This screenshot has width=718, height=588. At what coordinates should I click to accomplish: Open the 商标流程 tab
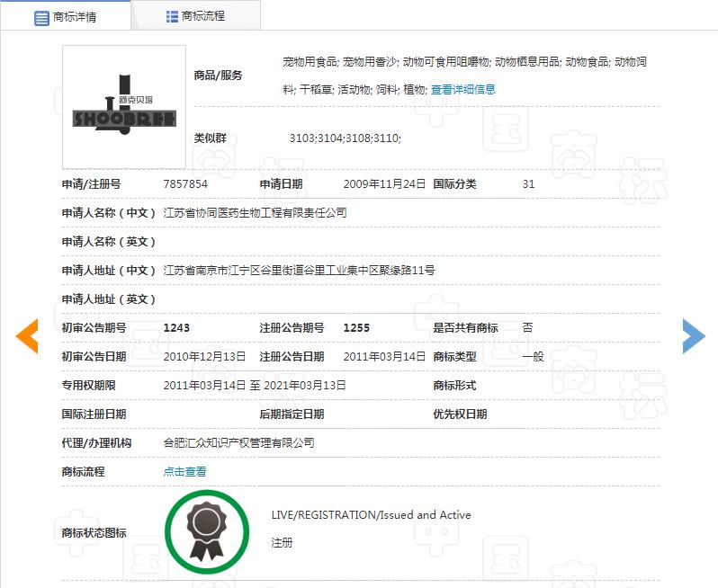[195, 16]
